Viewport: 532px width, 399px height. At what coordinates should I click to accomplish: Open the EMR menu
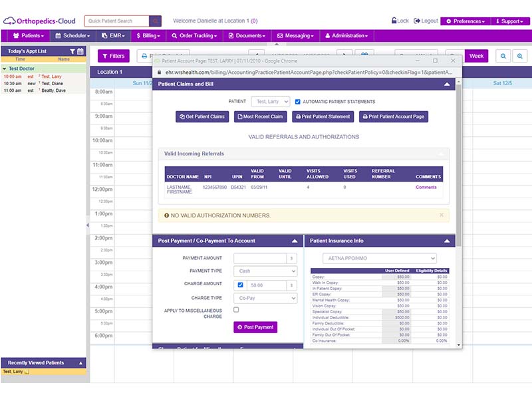coord(113,36)
